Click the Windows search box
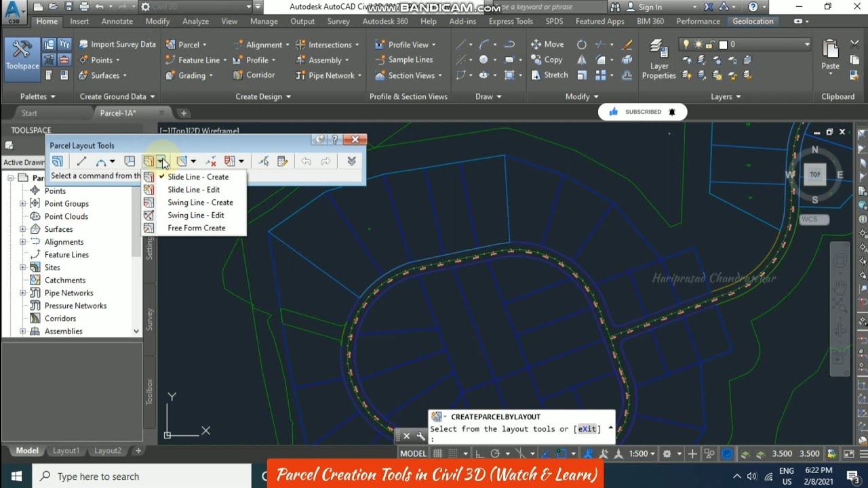Viewport: 868px width, 488px height. point(142,476)
